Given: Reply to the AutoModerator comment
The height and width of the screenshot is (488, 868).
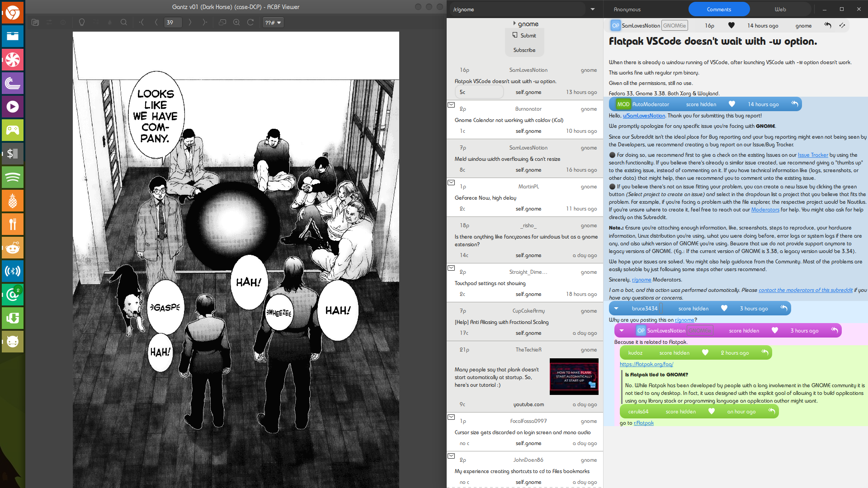Looking at the screenshot, I should coord(794,104).
